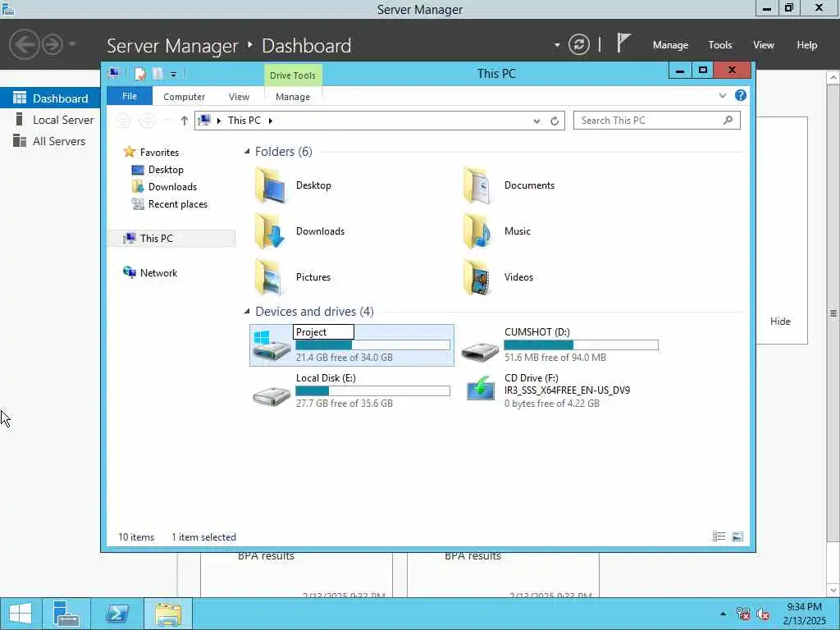Expand the Explorer ribbon chevron
This screenshot has height=630, width=840.
(722, 96)
